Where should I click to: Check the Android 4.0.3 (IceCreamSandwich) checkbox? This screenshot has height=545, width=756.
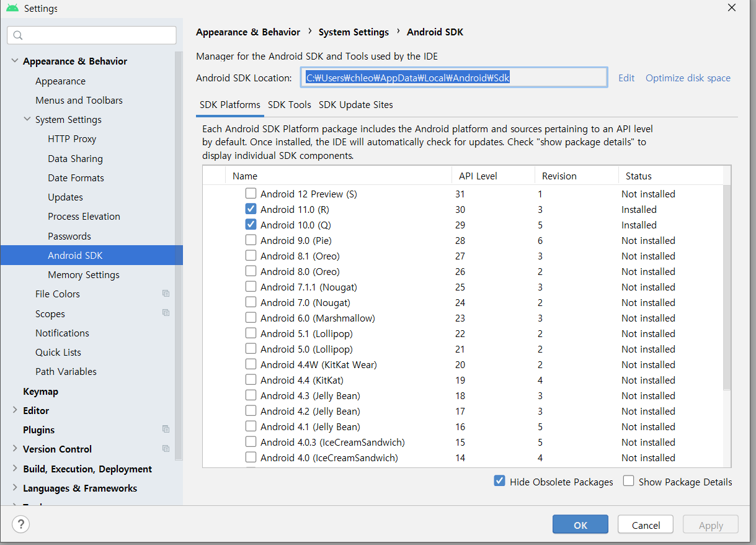(251, 442)
